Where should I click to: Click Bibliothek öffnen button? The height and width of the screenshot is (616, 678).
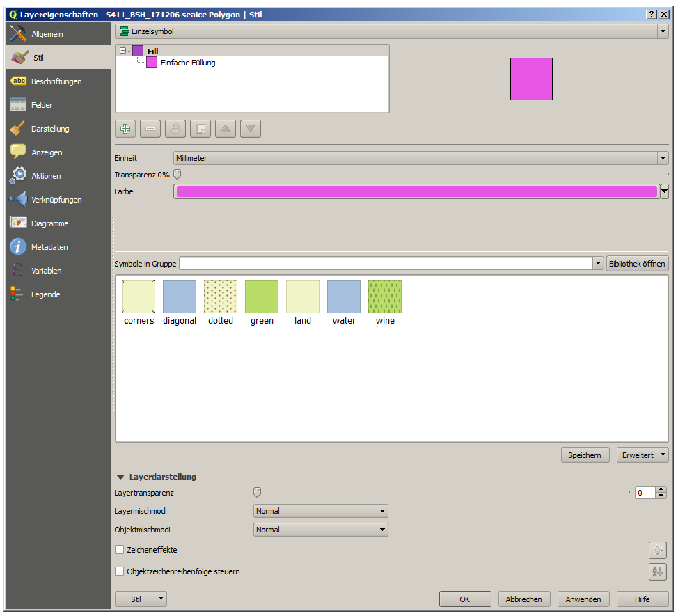click(637, 263)
